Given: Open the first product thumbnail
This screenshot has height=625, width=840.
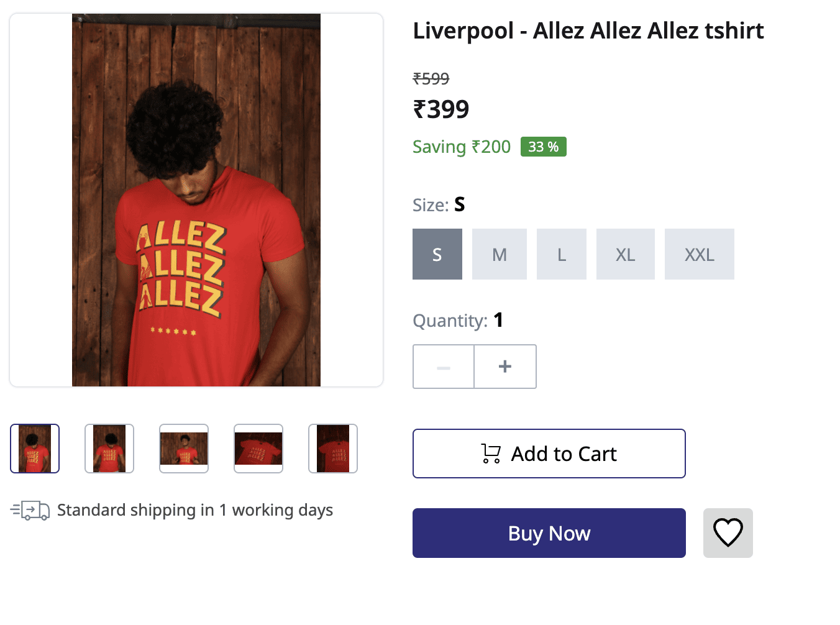Looking at the screenshot, I should (35, 449).
